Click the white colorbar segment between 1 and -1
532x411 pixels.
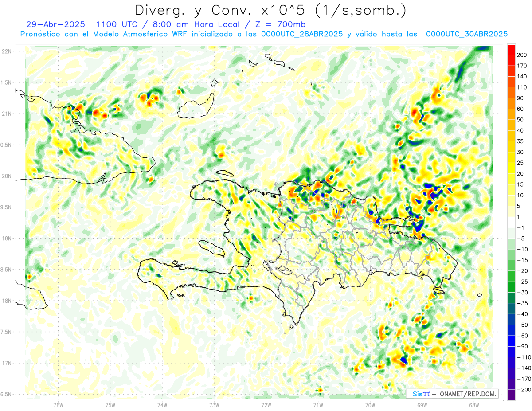point(511,223)
